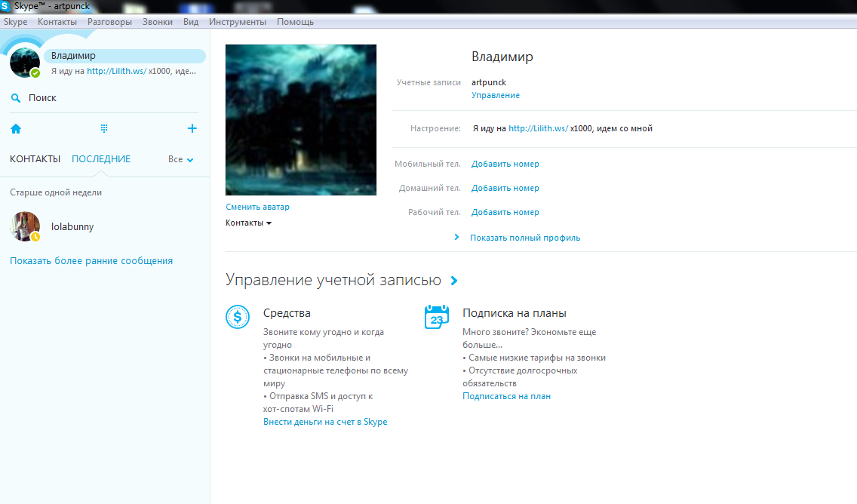
Task: Open the Skype menu
Action: click(x=15, y=22)
